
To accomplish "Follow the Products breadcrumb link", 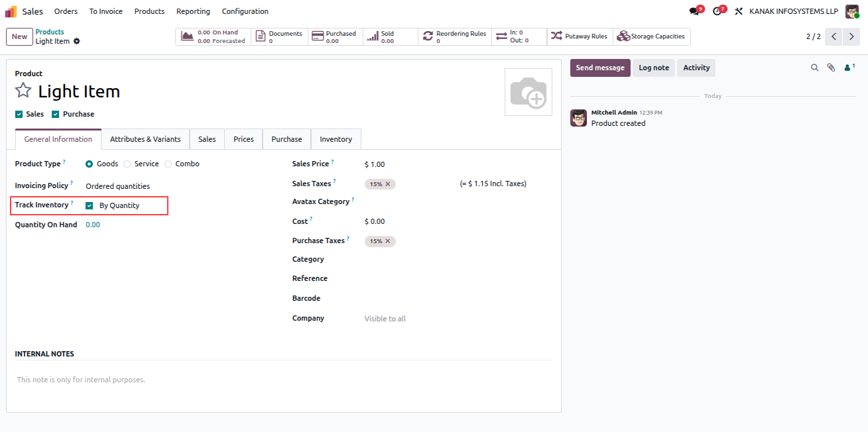I will coord(50,32).
